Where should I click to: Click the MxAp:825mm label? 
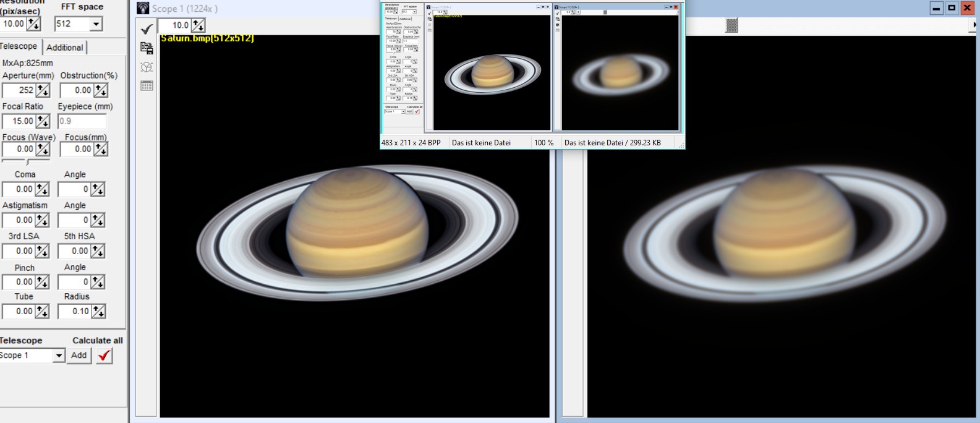click(27, 63)
